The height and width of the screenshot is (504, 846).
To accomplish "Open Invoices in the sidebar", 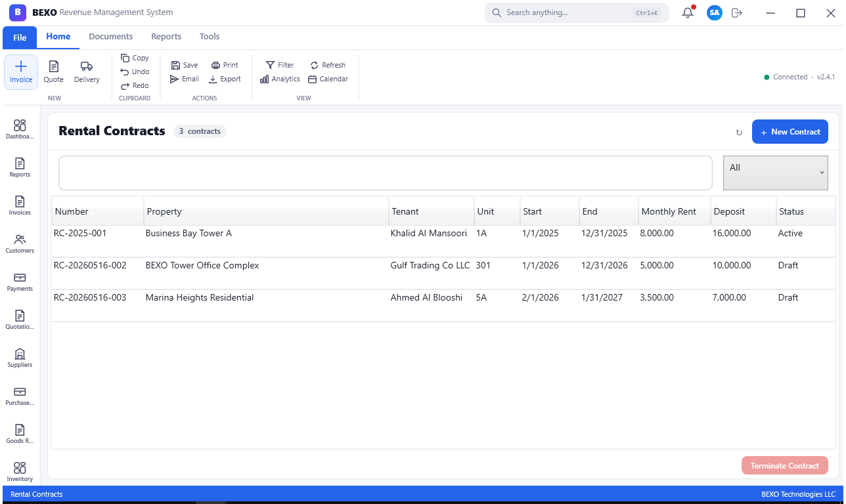I will click(x=20, y=205).
